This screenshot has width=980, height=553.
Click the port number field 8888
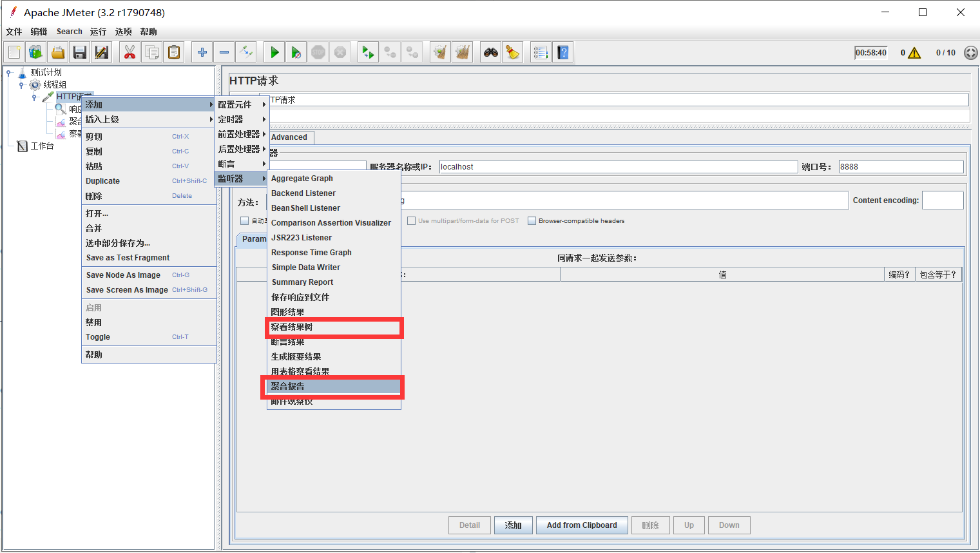coord(901,166)
